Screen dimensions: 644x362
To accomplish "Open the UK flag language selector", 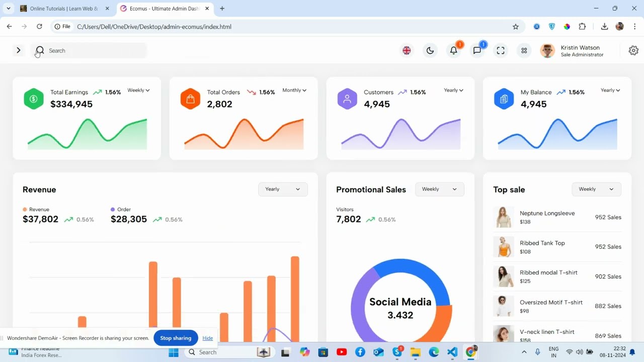I will point(407,50).
